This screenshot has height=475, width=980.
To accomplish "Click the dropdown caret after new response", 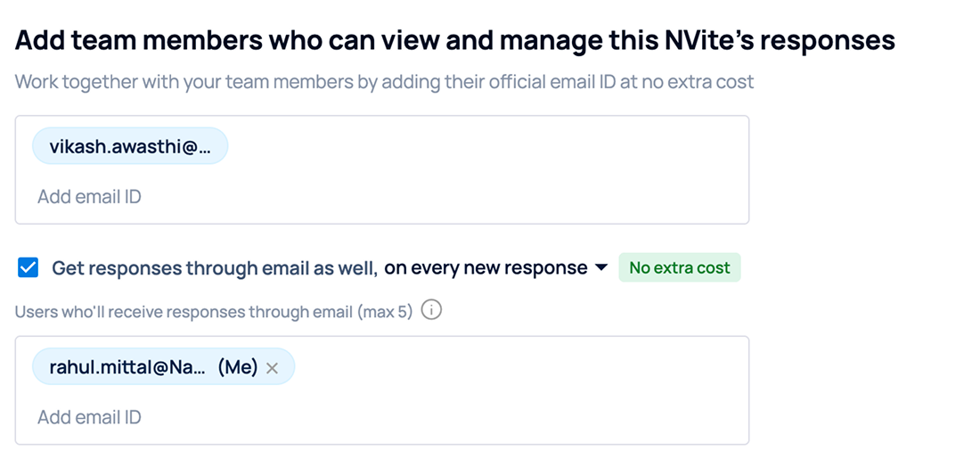I will 601,267.
